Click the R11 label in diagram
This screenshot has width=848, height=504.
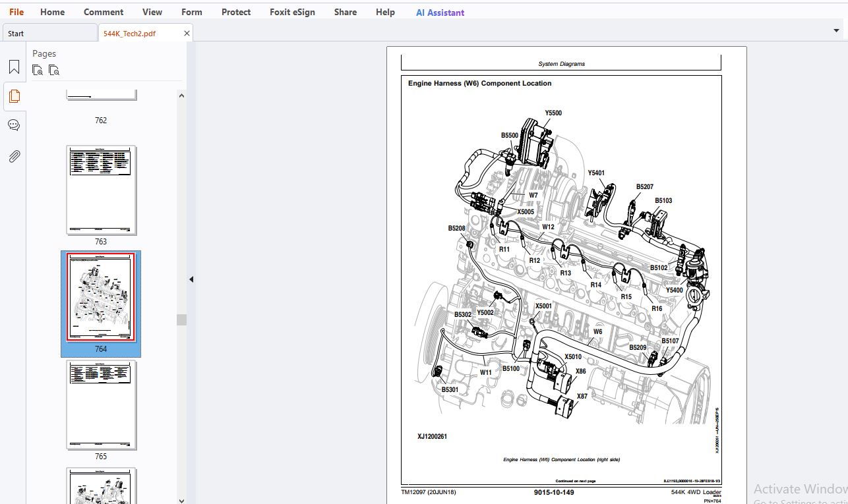tap(504, 250)
